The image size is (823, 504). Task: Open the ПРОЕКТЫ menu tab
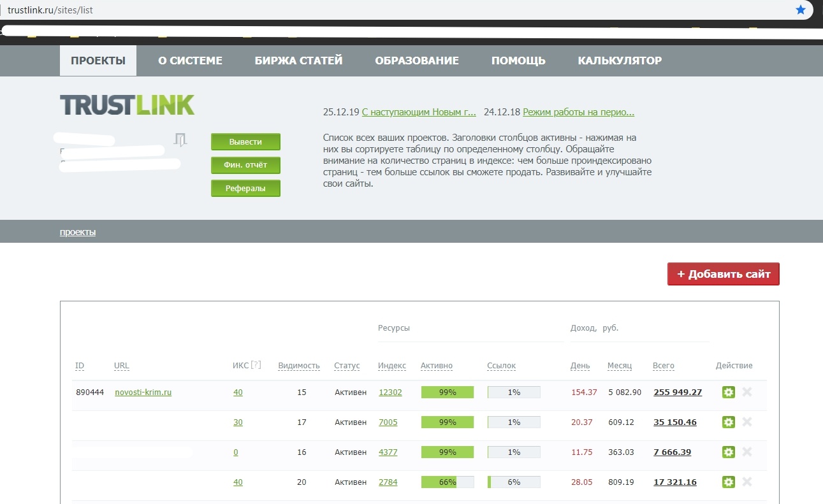98,61
